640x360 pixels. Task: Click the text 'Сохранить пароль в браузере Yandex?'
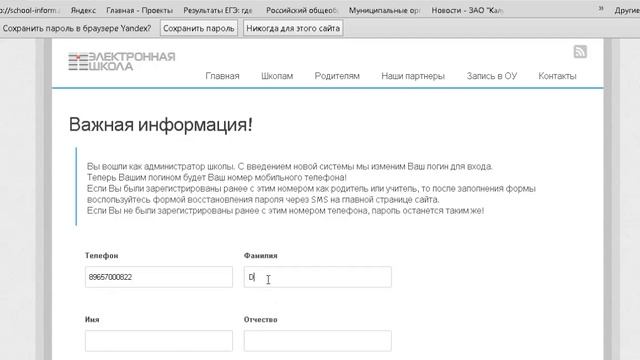(77, 28)
